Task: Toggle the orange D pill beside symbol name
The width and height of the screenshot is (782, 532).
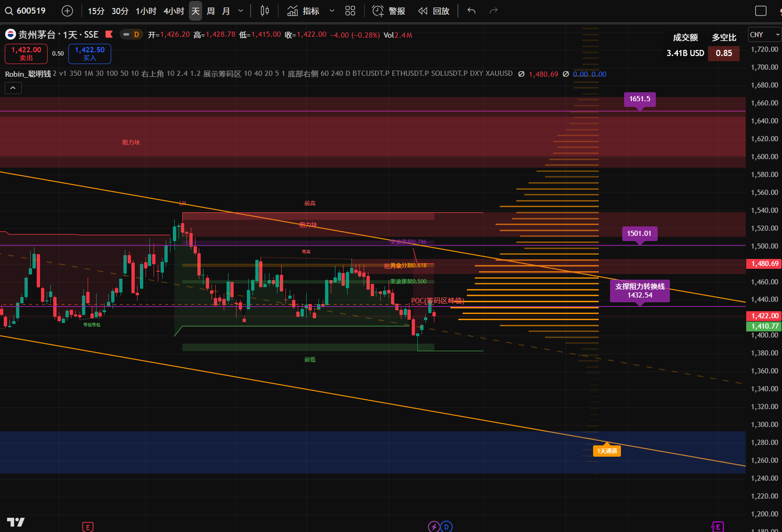Action: pos(131,34)
